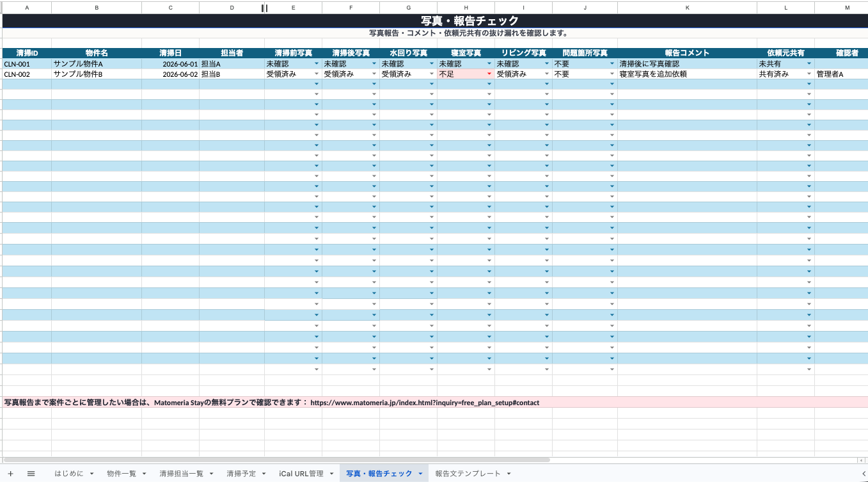Screen dimensions: 868x482
Task: Open 水回り写真 dropdown in CLN-001 row
Action: [x=432, y=64]
